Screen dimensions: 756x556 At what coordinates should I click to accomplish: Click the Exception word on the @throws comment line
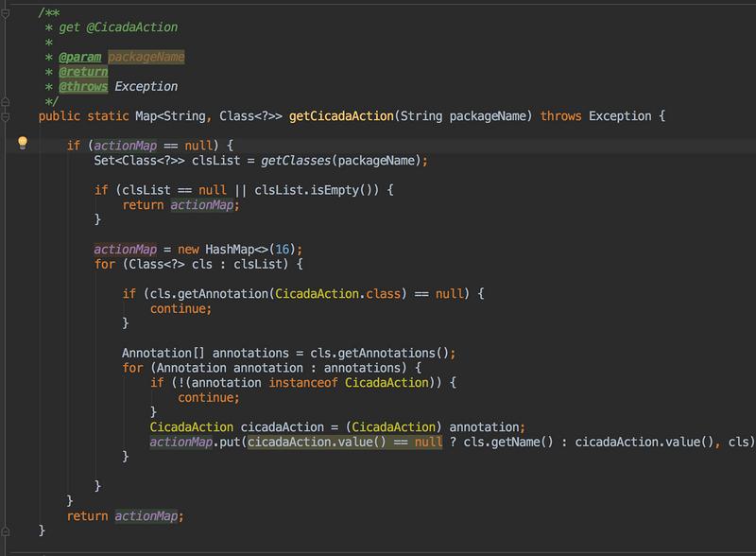[x=146, y=87]
